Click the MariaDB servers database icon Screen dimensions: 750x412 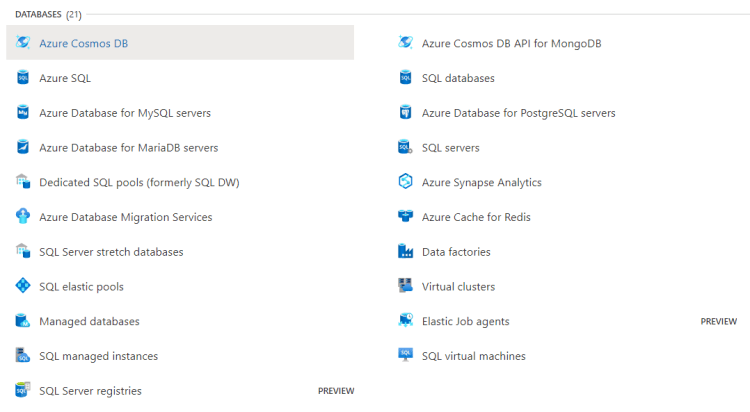point(23,147)
